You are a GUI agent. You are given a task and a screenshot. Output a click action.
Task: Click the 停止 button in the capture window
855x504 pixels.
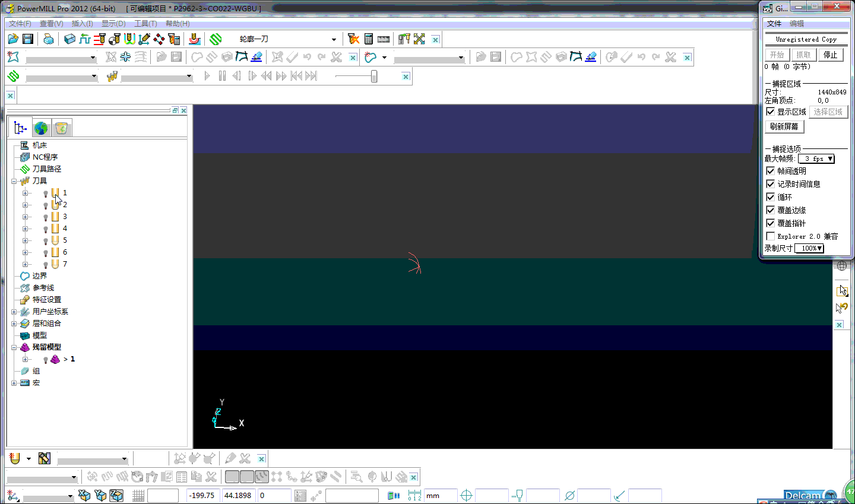tap(831, 55)
